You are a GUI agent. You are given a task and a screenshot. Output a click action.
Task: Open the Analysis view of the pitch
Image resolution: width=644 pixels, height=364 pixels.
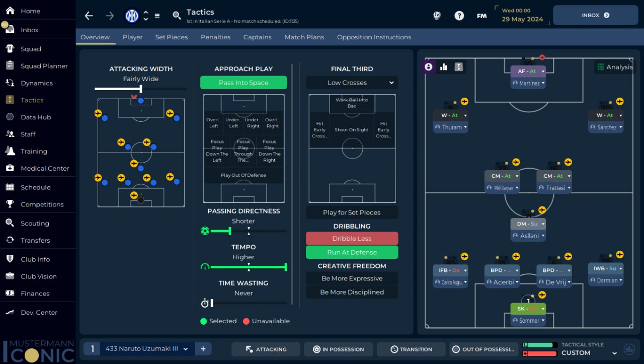614,67
